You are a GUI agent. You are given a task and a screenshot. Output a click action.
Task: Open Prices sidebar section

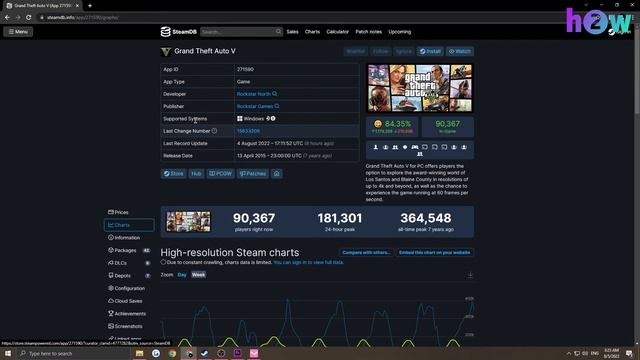click(x=129, y=212)
